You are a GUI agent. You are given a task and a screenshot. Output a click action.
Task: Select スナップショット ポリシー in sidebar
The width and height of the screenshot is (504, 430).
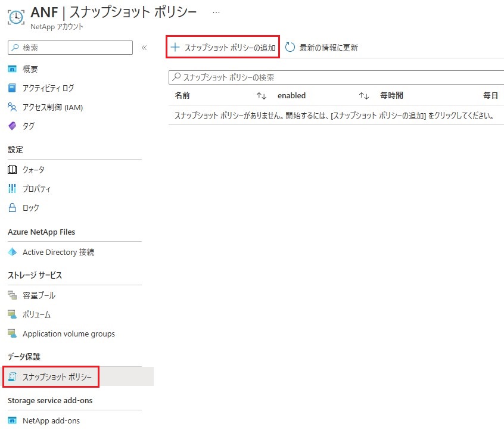click(57, 377)
